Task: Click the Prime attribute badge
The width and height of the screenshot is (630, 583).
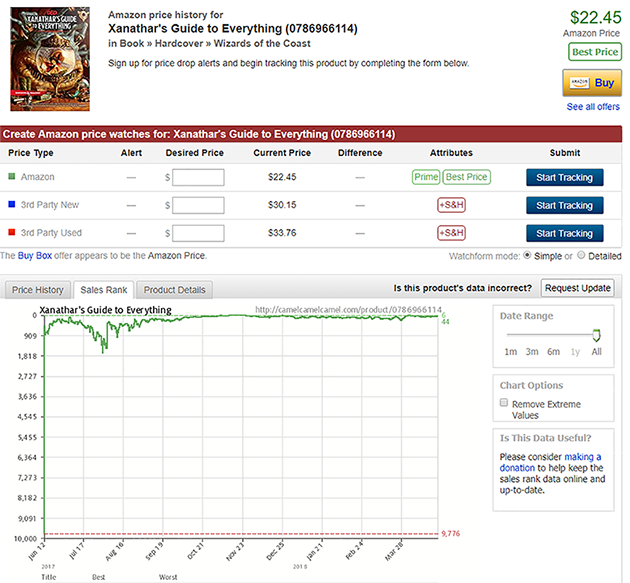Action: (x=426, y=177)
